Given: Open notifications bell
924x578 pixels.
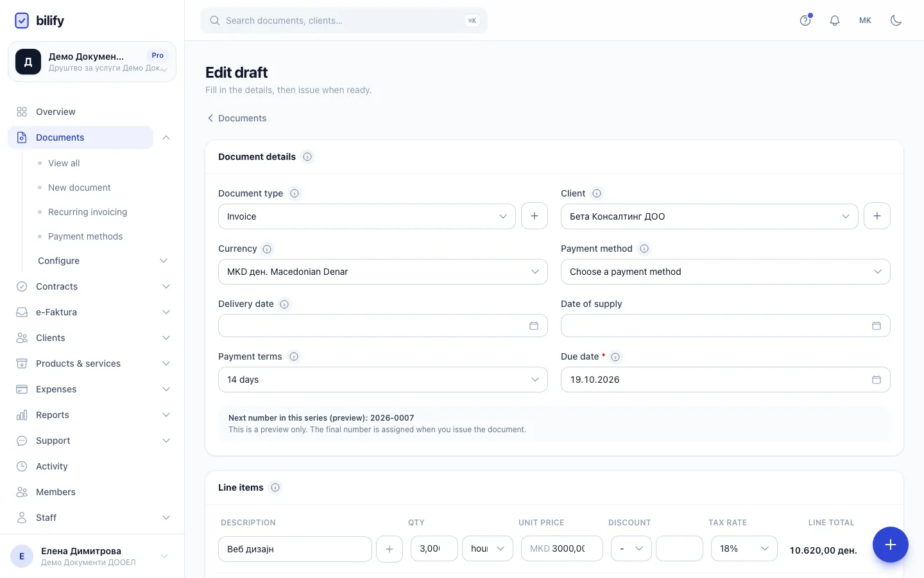Looking at the screenshot, I should tap(835, 21).
